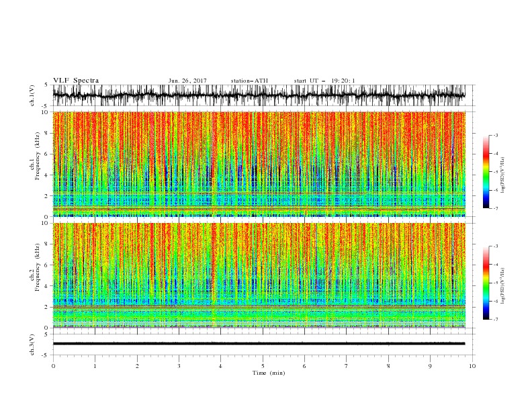Image resolution: width=532 pixels, height=411 pixels.
Task: Select the ch.2 colorbar "log(PSD)(V²/Hz)" label
Action: click(x=502, y=285)
